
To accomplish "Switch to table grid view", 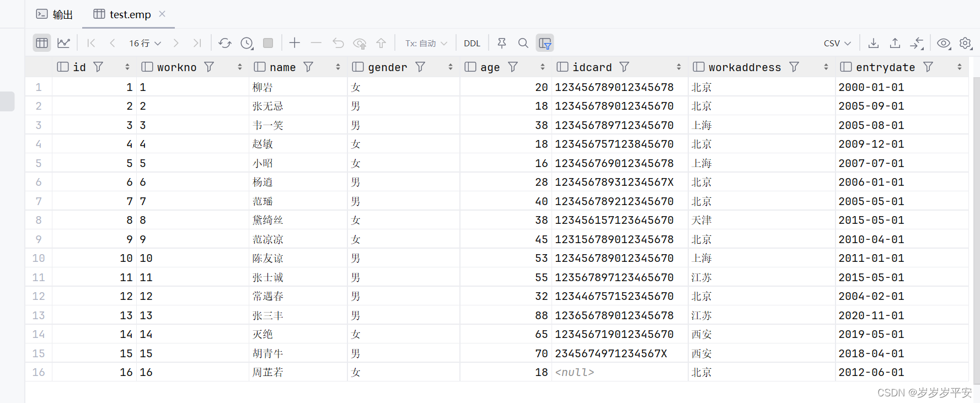I will coord(42,43).
